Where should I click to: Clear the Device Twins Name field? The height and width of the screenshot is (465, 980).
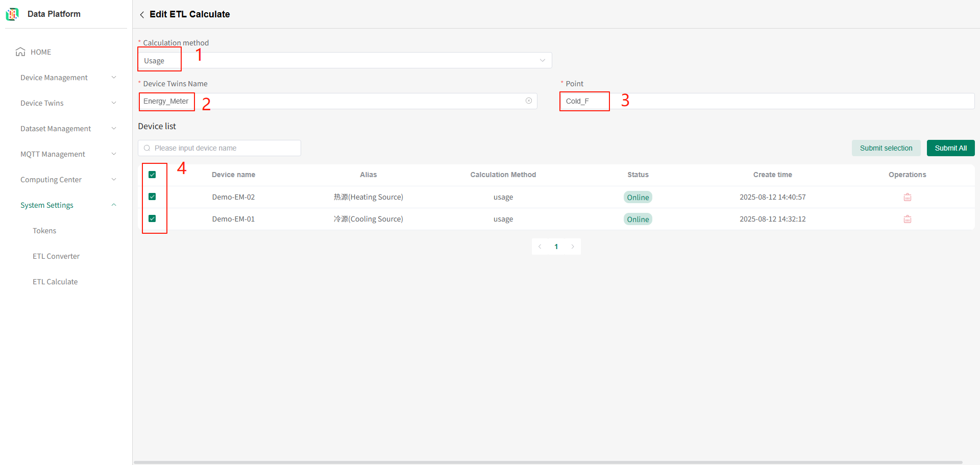(x=528, y=101)
